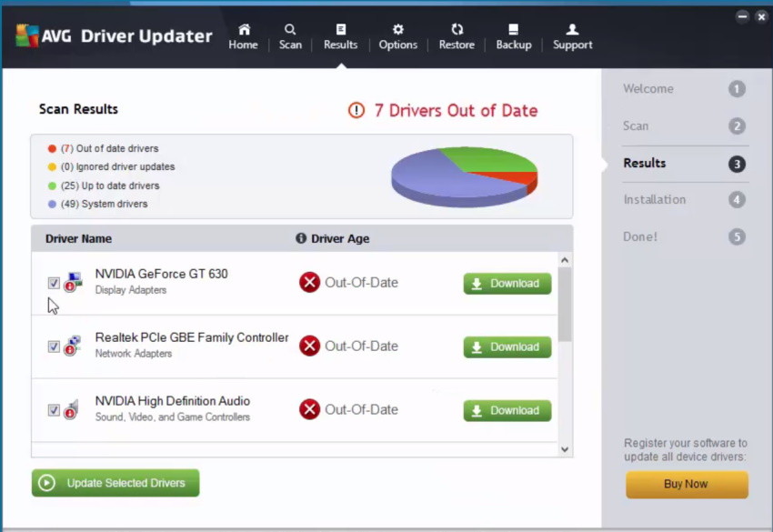Open Support person icon
Screen dimensions: 773x532
pos(572,29)
